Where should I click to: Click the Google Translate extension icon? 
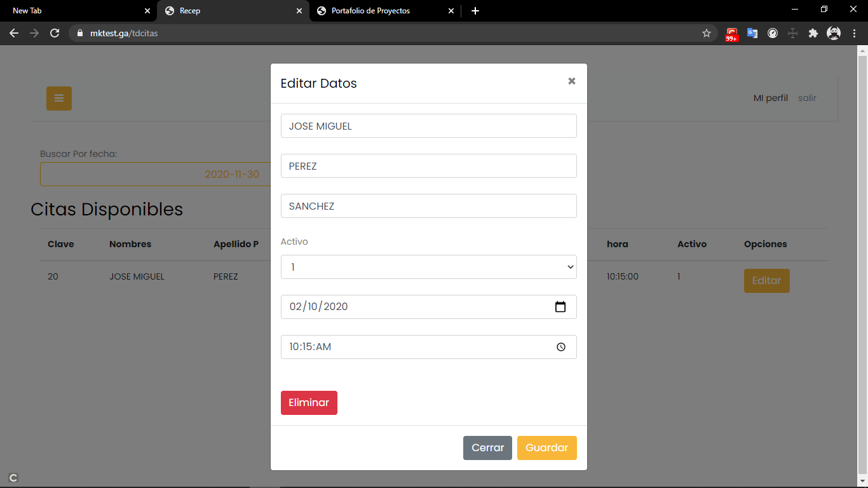pos(752,33)
